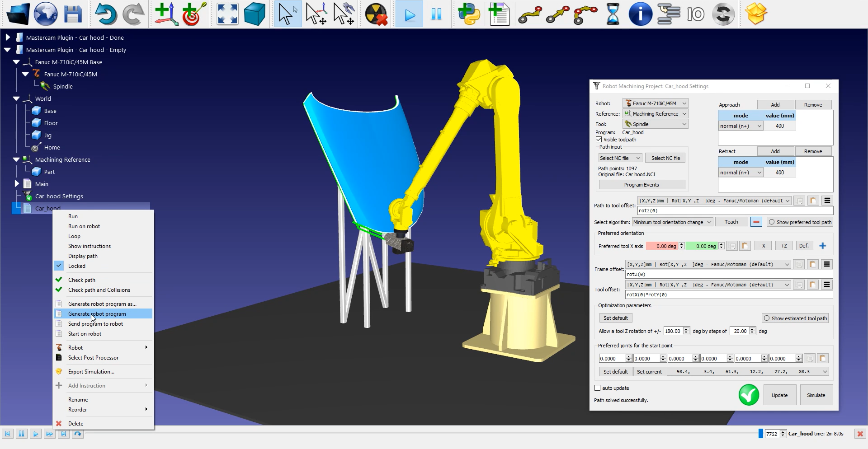Open the Robot Fanuc M-710iC/45M dropdown

pos(655,103)
